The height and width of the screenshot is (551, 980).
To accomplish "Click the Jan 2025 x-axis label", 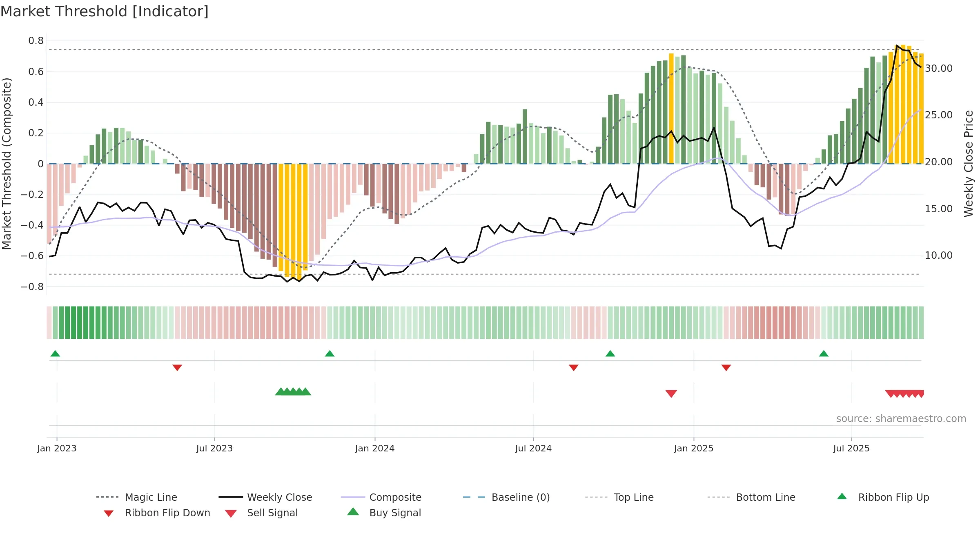I will 694,448.
